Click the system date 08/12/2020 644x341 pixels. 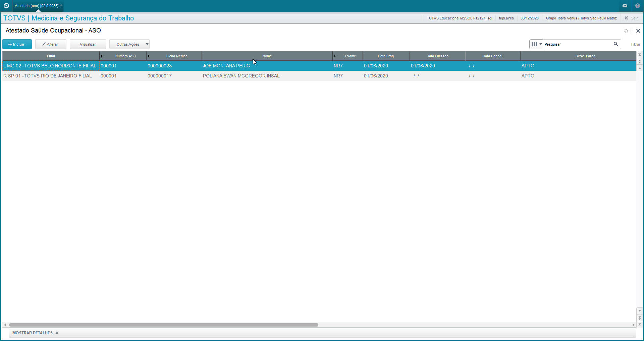[530, 18]
